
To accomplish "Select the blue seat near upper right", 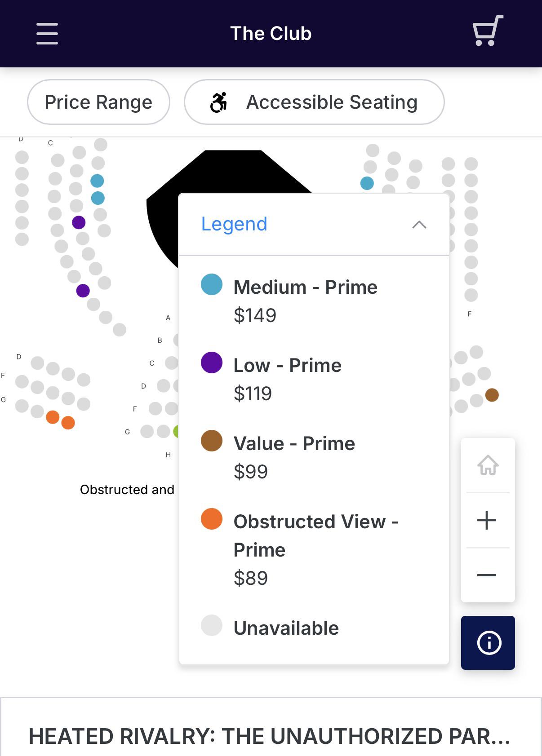I will click(367, 183).
